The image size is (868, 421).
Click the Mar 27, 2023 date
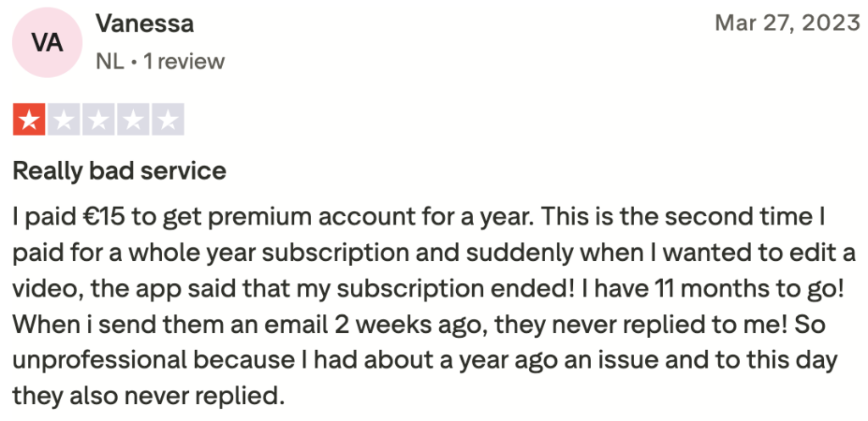787,23
